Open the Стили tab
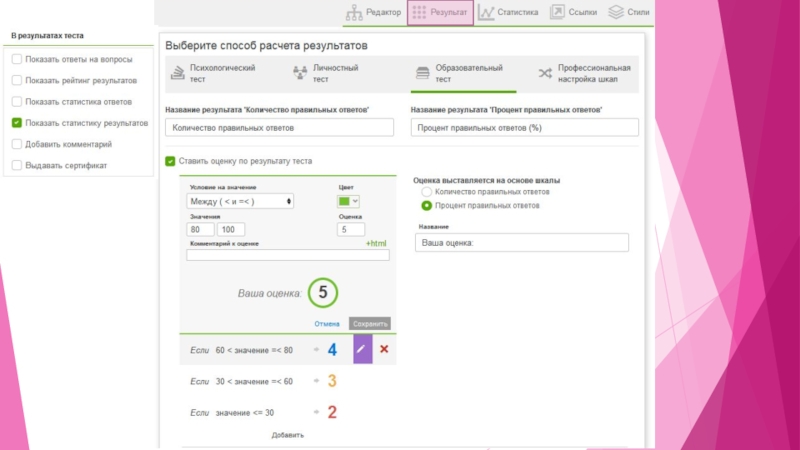Image resolution: width=800 pixels, height=450 pixels. click(x=629, y=12)
